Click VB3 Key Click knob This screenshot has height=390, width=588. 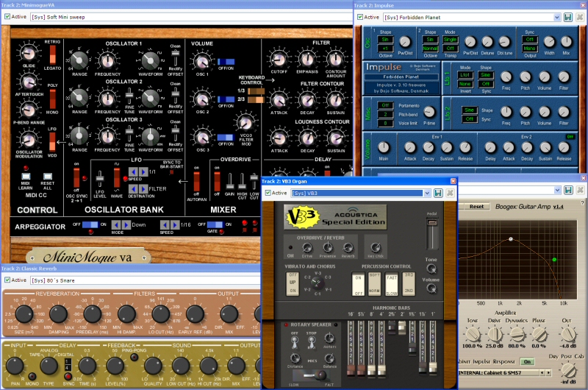click(376, 247)
